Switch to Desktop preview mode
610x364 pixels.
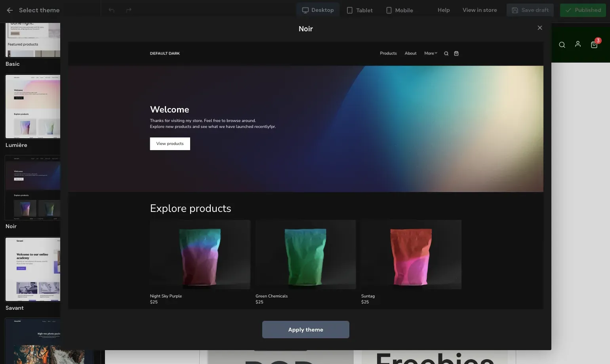coord(318,10)
